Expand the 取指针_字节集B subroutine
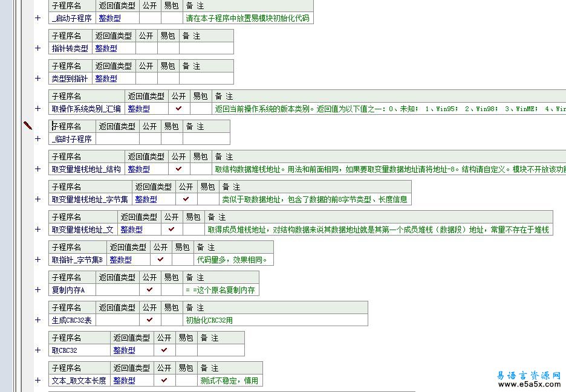566x392 pixels. pos(38,259)
